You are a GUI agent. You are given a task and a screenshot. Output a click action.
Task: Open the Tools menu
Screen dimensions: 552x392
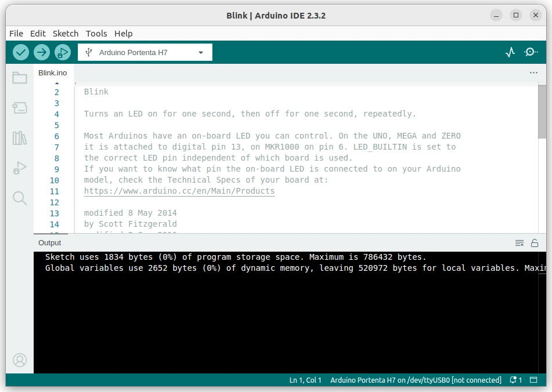pyautogui.click(x=96, y=34)
